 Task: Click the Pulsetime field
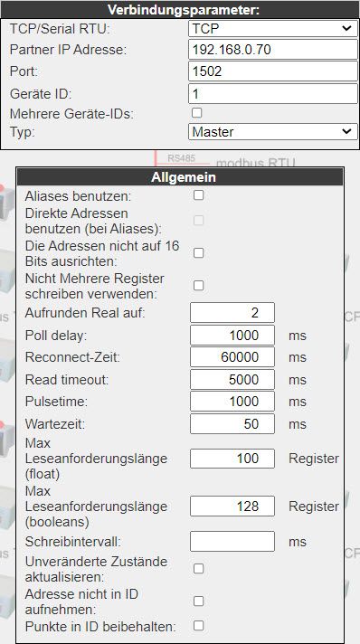click(232, 402)
